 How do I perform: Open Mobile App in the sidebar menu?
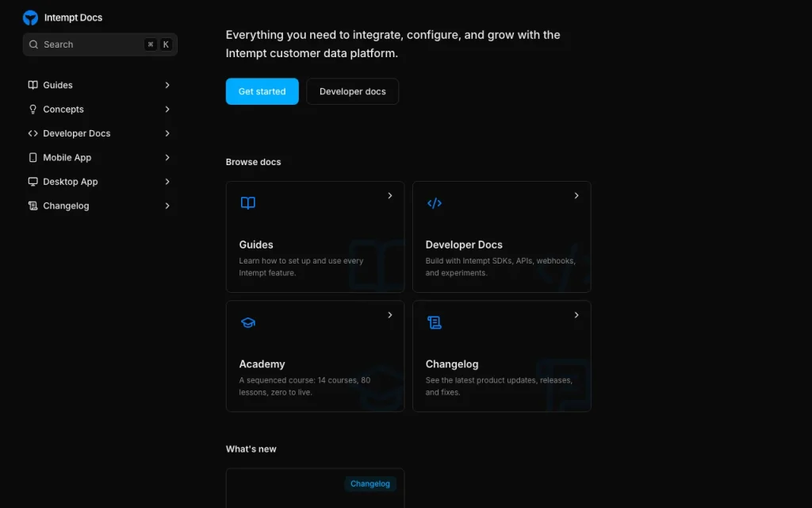tap(100, 158)
